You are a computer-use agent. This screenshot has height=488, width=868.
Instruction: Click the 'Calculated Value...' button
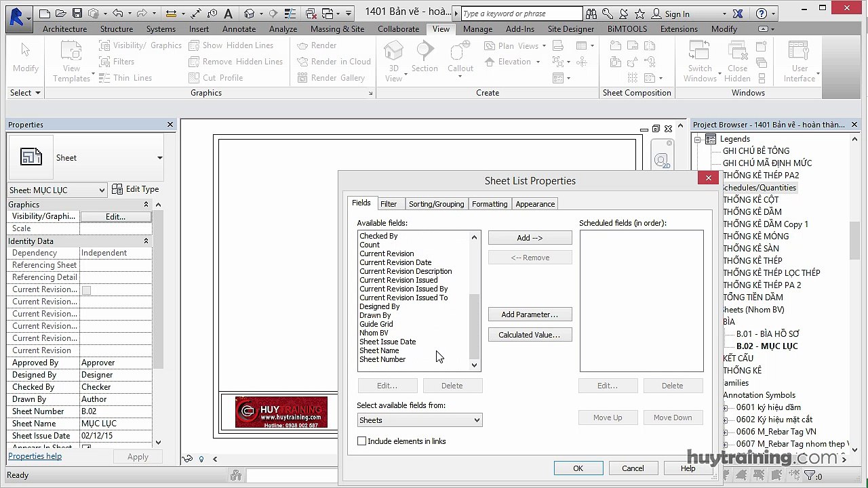(530, 335)
